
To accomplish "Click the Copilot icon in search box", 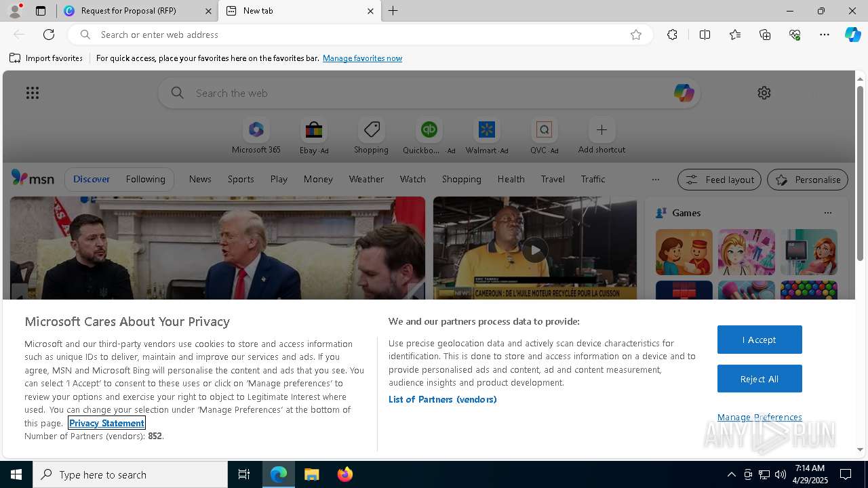I will 684,93.
